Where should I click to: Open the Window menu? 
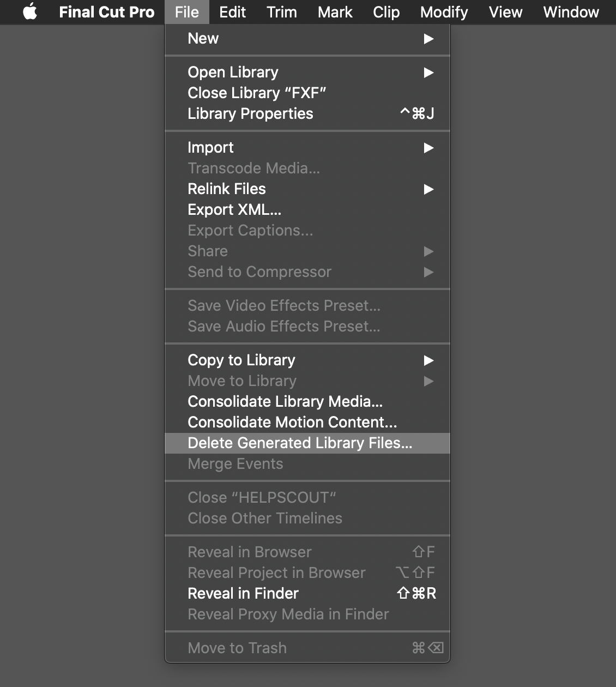tap(570, 12)
